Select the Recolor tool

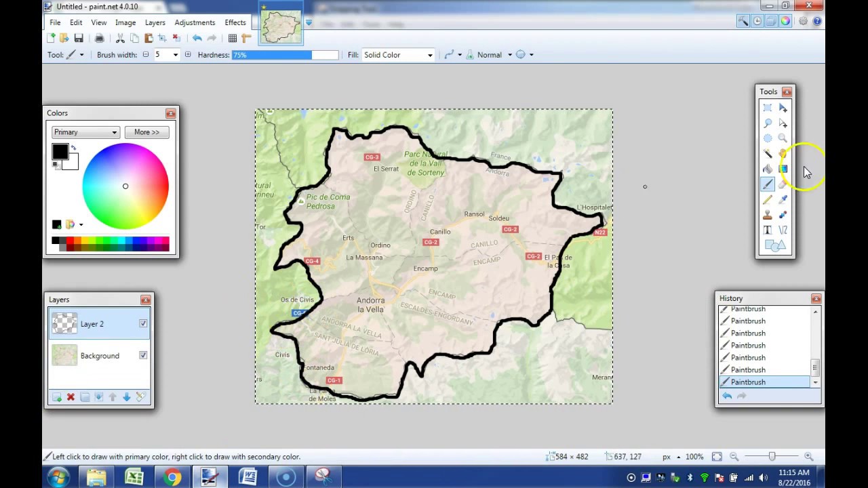click(783, 215)
